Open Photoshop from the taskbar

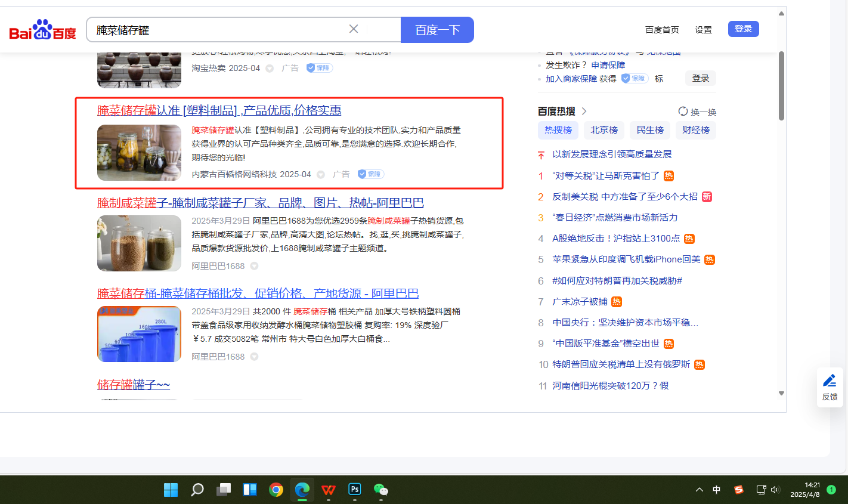click(355, 490)
